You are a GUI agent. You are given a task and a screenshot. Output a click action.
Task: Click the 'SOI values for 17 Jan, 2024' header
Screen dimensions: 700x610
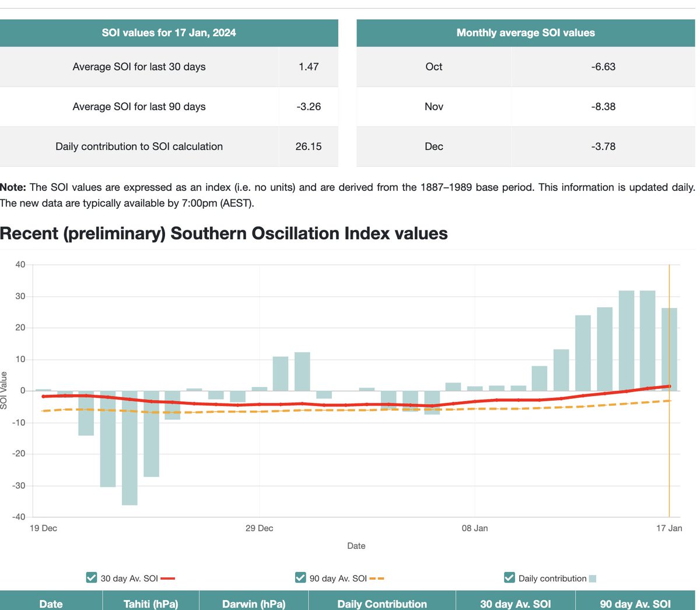point(169,33)
